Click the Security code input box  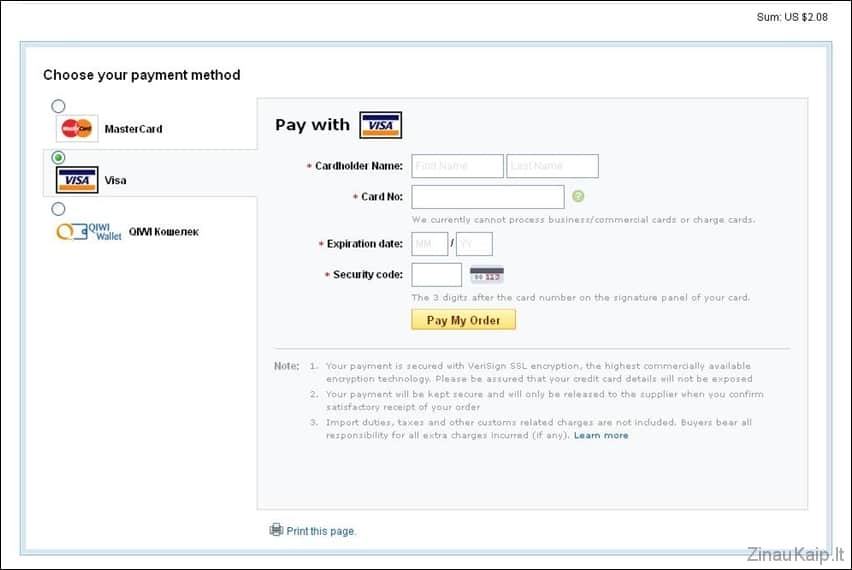[x=437, y=274]
